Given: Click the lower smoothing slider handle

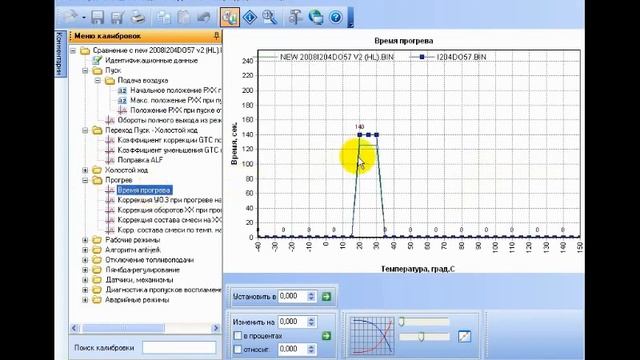Looking at the screenshot, I should point(421,336).
